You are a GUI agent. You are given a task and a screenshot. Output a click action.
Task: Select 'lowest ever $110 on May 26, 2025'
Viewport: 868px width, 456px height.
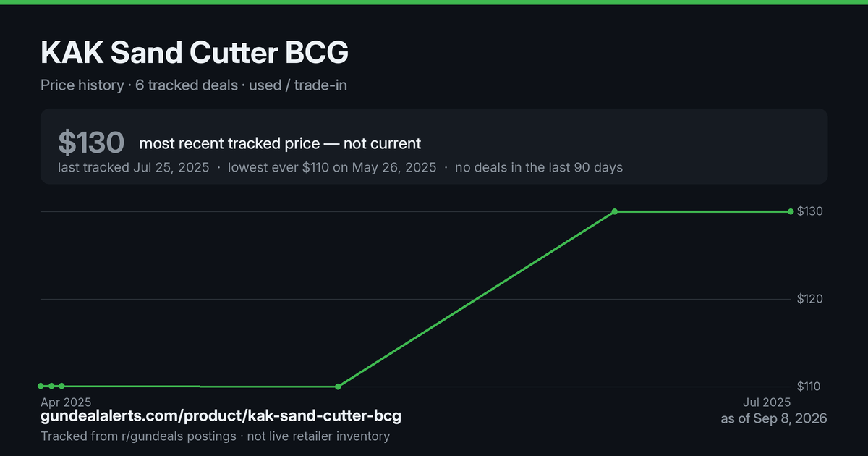[x=332, y=167]
